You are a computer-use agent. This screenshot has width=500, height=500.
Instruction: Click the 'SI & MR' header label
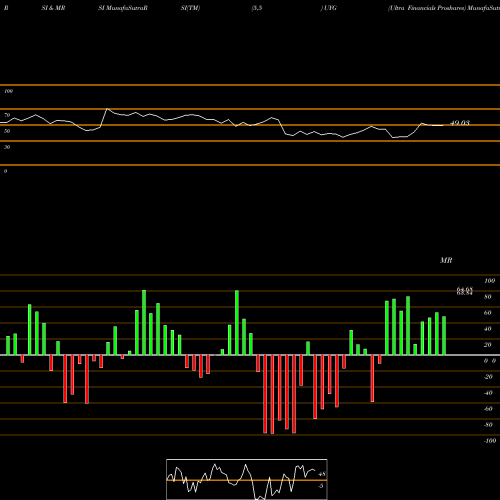point(53,8)
